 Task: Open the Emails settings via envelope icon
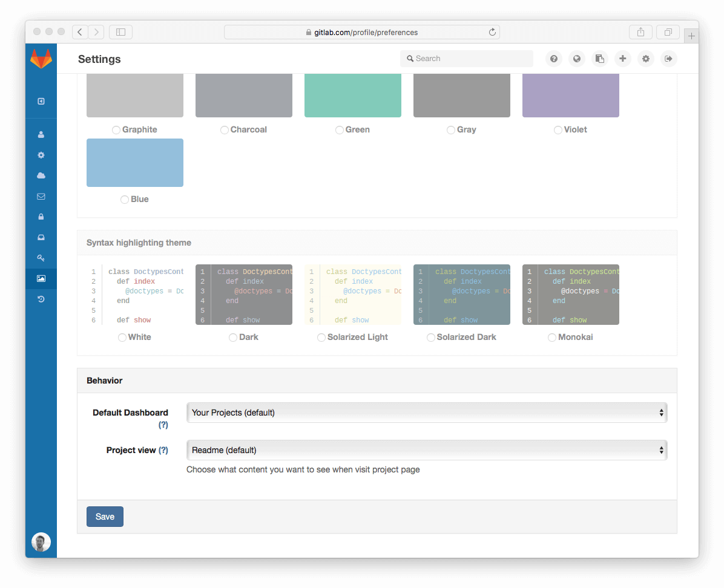[x=41, y=196]
